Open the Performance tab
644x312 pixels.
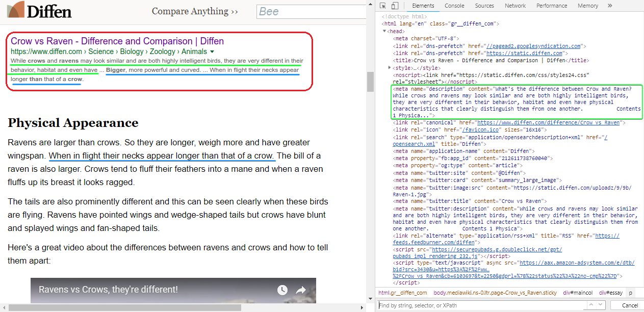pyautogui.click(x=552, y=6)
